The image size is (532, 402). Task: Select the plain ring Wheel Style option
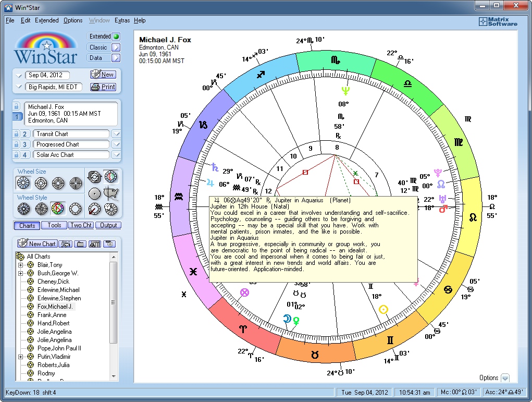click(76, 209)
